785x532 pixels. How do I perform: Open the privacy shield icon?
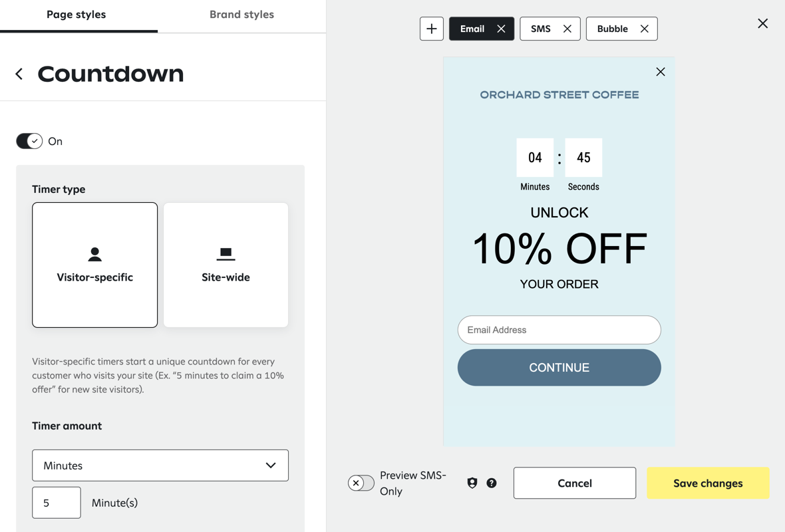[x=472, y=483]
